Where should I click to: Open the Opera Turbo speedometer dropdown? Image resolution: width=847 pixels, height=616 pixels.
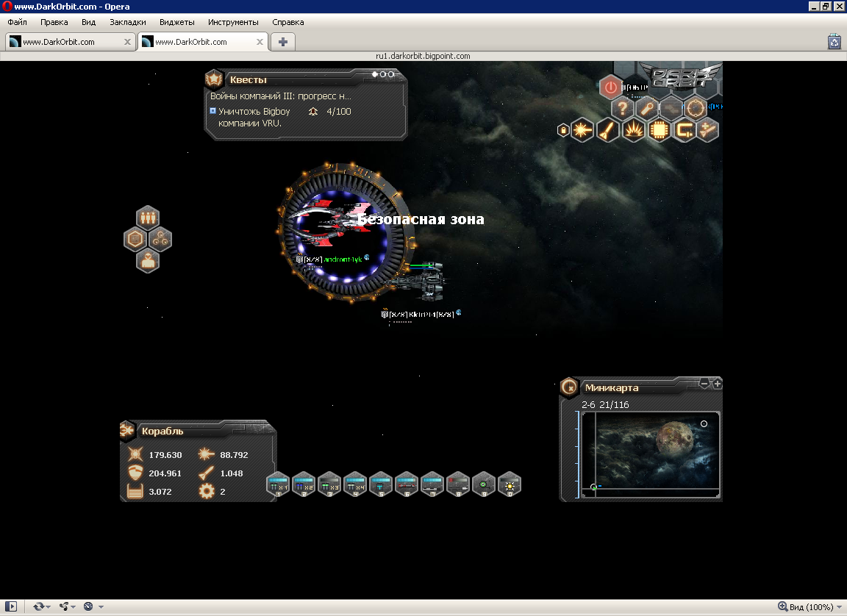pyautogui.click(x=93, y=606)
